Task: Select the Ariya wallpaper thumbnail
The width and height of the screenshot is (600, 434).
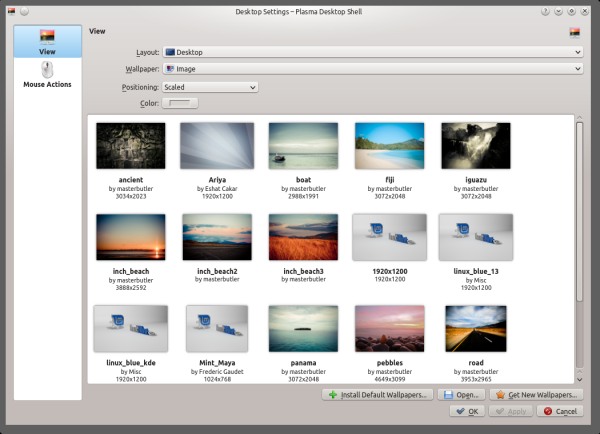Action: pos(217,146)
